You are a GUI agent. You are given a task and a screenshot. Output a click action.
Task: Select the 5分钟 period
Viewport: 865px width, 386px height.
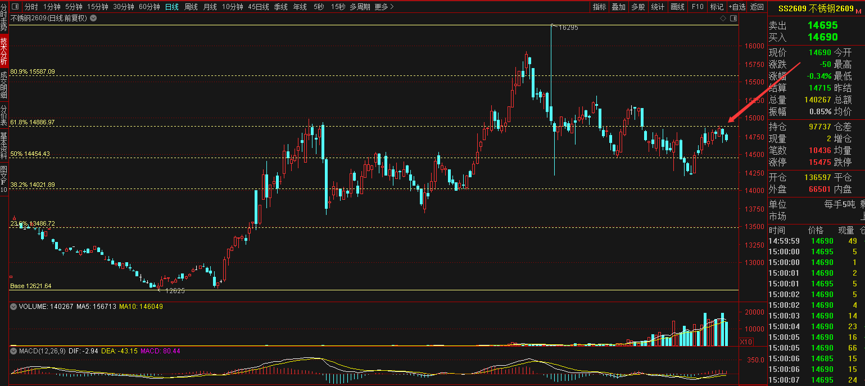pyautogui.click(x=73, y=7)
